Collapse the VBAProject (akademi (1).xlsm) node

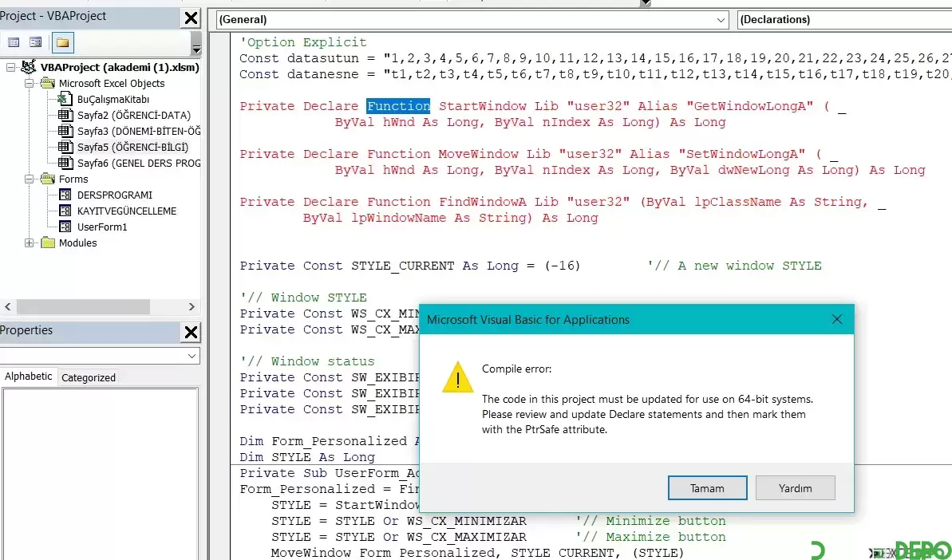(11, 67)
